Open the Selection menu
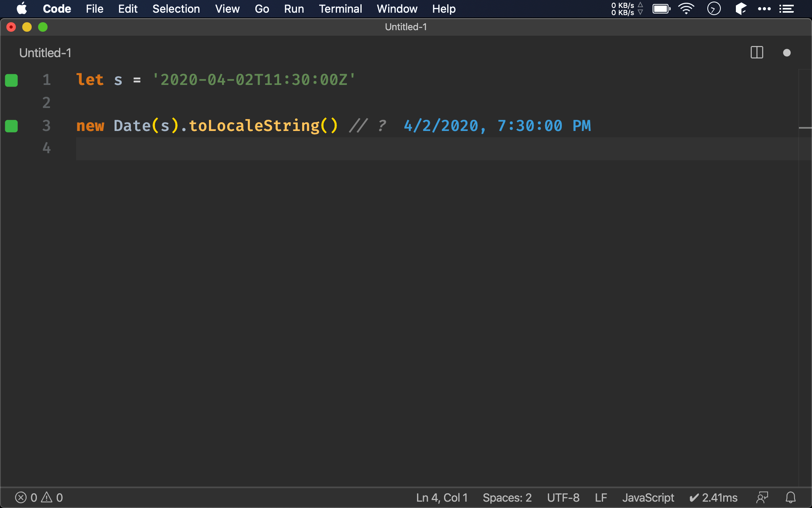 tap(176, 9)
